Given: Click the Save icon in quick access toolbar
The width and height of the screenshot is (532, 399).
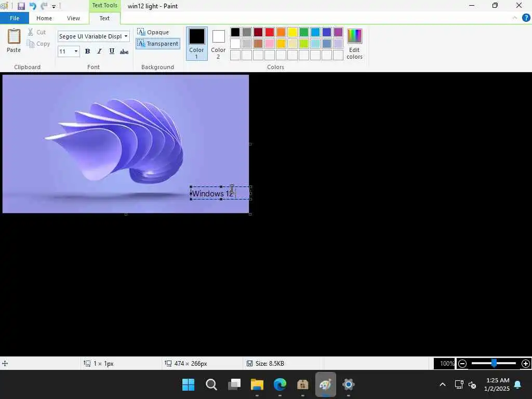Looking at the screenshot, I should point(21,6).
